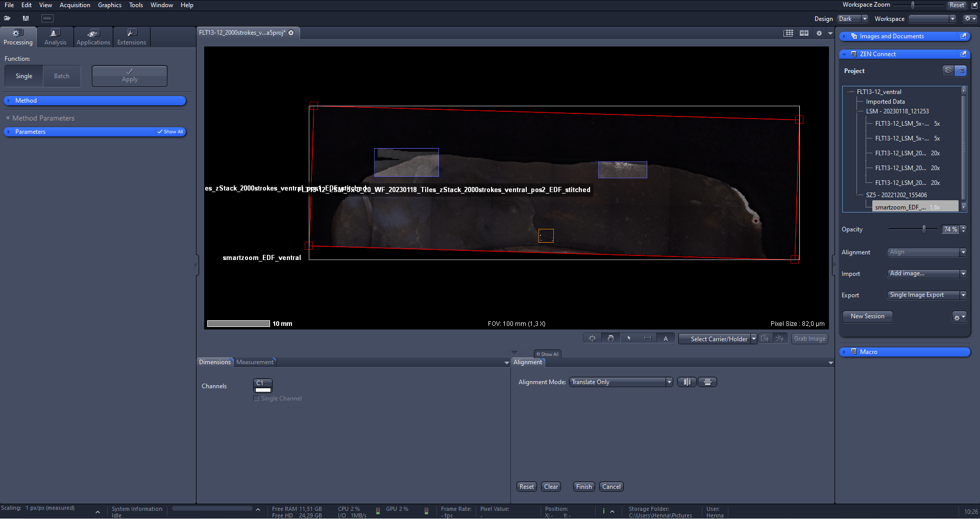Click the save floppy disk icon
This screenshot has width=980, height=519.
[26, 18]
